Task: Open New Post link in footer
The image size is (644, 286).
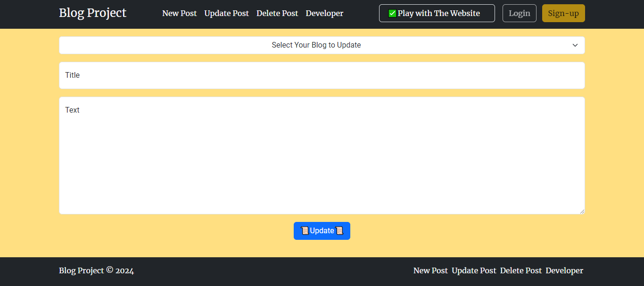Action: (430, 270)
